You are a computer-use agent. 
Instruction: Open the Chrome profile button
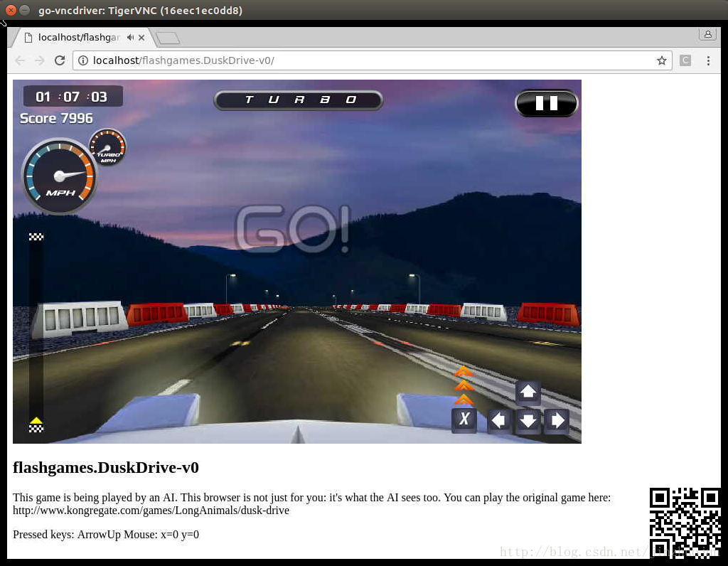click(707, 34)
